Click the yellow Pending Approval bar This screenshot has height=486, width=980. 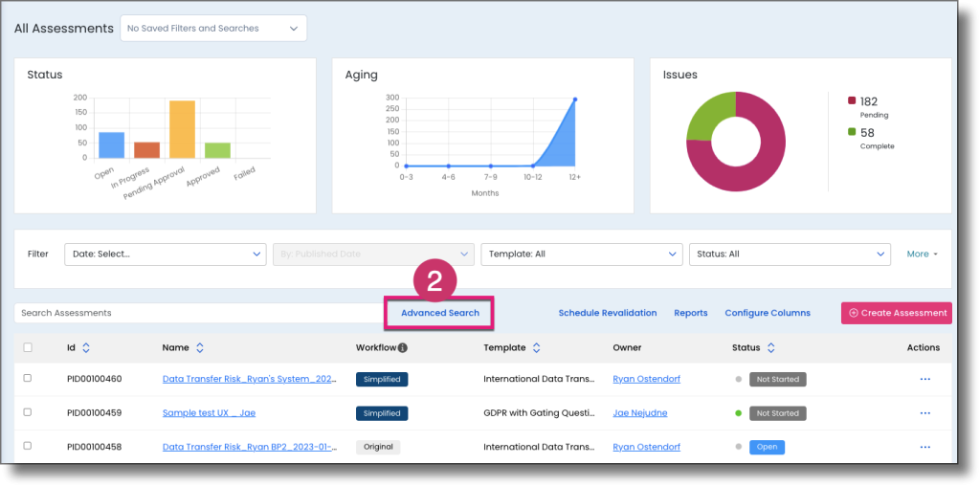(x=183, y=129)
